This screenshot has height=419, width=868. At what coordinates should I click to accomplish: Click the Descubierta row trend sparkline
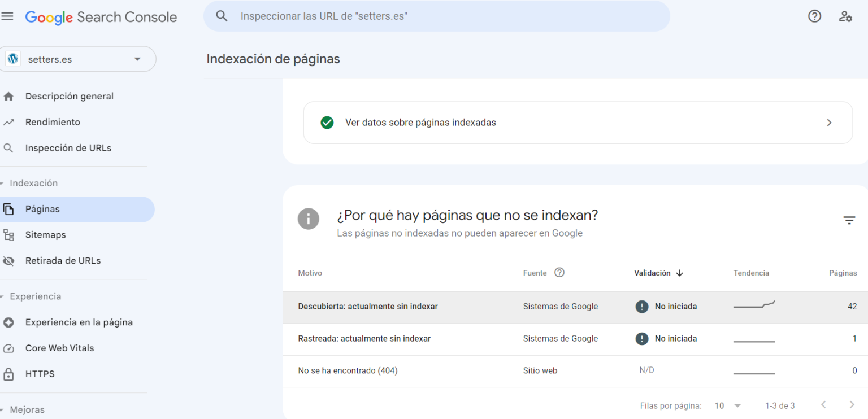point(754,305)
